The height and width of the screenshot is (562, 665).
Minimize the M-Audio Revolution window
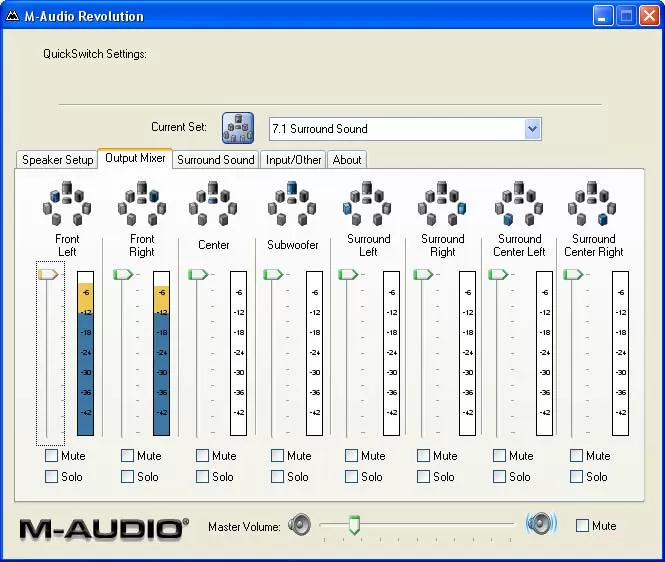(602, 16)
